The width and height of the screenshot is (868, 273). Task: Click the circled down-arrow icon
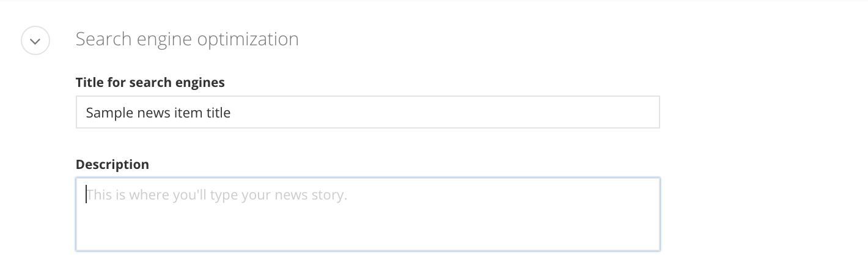pyautogui.click(x=35, y=40)
